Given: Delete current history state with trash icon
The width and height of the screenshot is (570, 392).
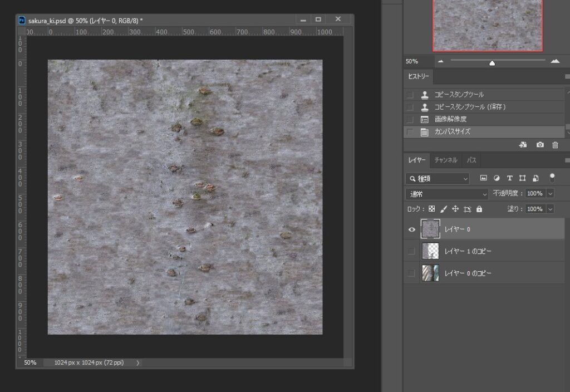Looking at the screenshot, I should 555,145.
